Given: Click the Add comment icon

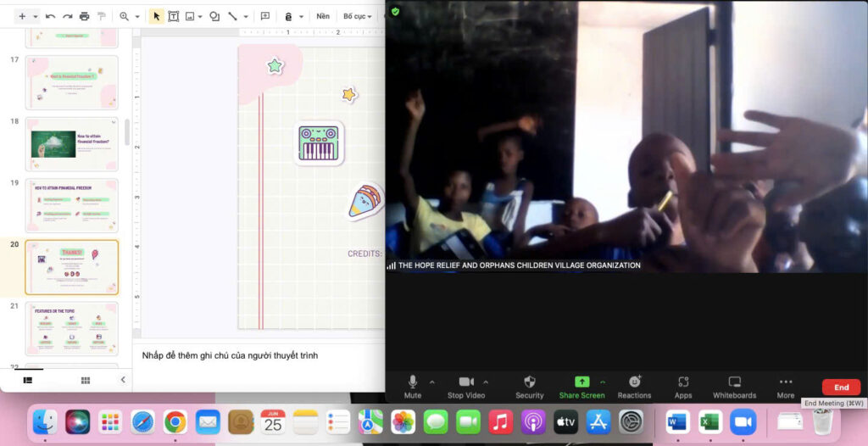Looking at the screenshot, I should (x=265, y=16).
